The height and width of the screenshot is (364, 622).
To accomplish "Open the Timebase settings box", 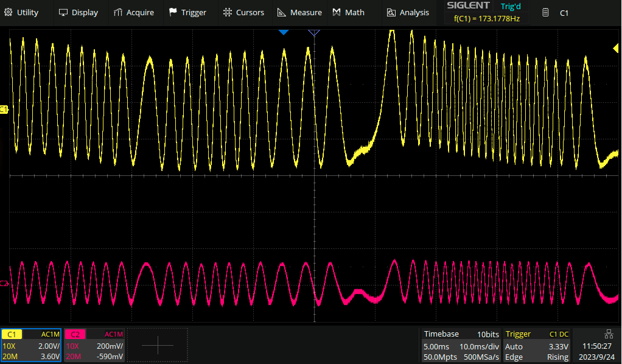I will pyautogui.click(x=461, y=345).
